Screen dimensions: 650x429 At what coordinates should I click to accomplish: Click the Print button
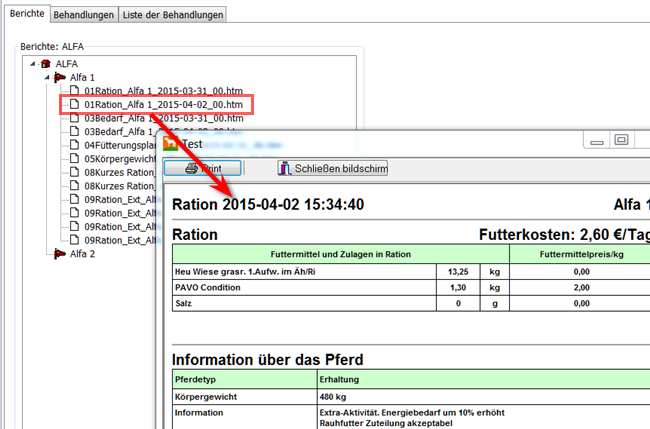coord(203,168)
